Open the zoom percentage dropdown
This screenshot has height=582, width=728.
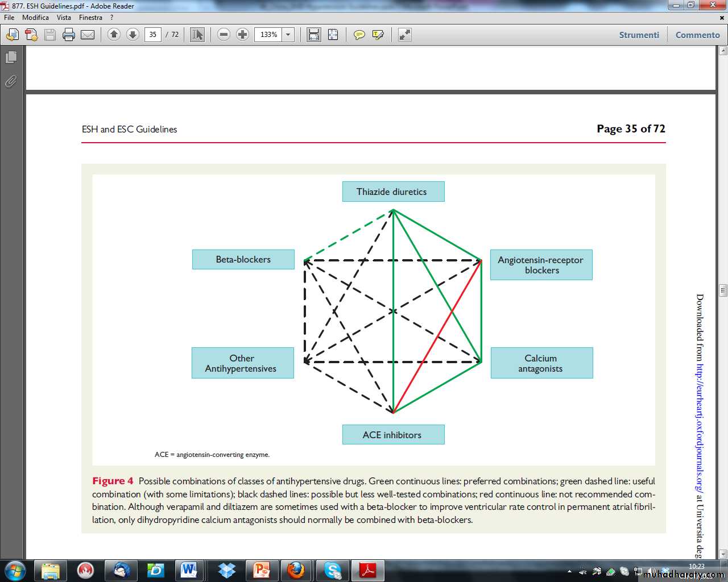pyautogui.click(x=288, y=35)
